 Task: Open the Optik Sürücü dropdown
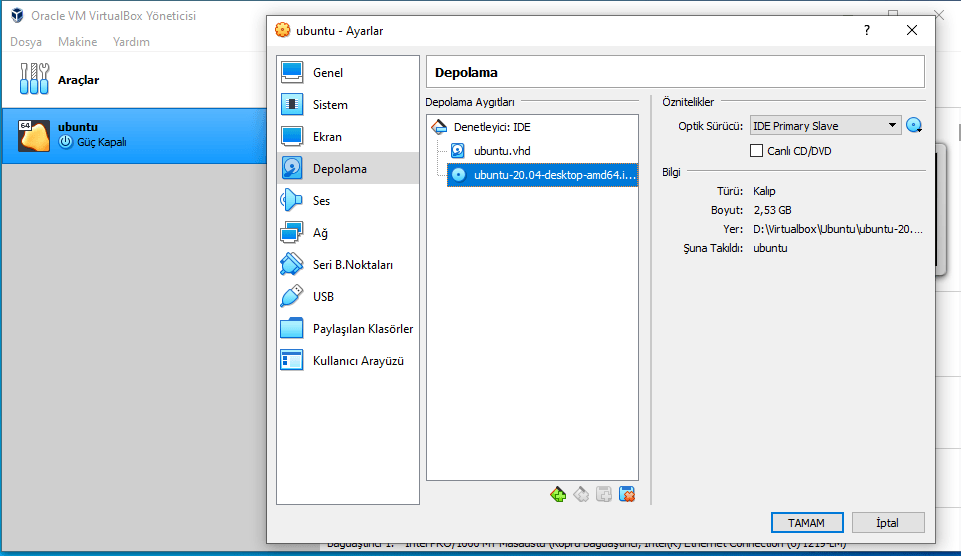(x=825, y=126)
